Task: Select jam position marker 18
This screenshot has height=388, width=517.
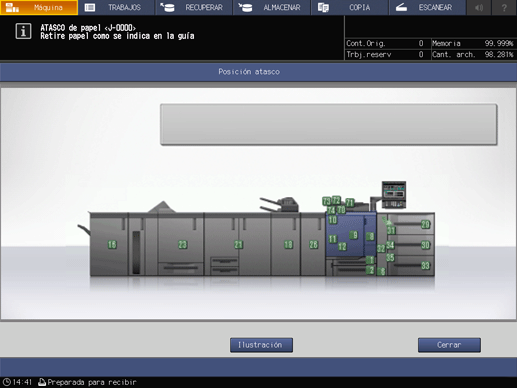Action: (x=288, y=245)
